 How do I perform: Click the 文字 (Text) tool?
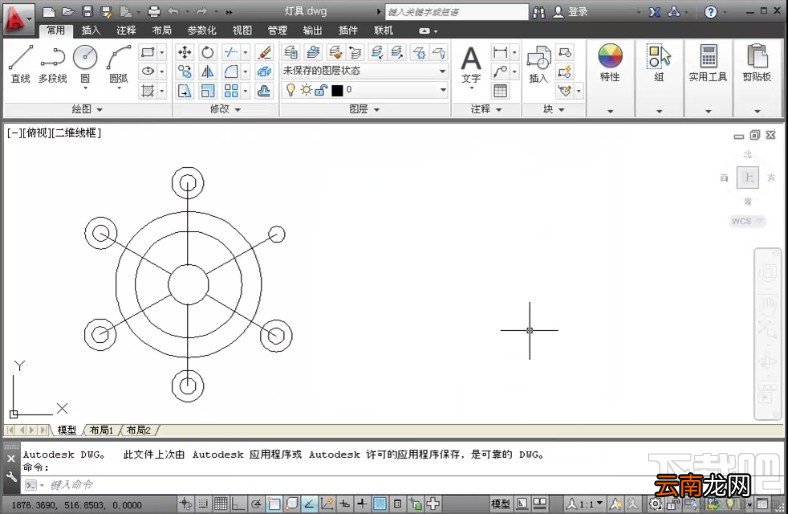pyautogui.click(x=471, y=65)
